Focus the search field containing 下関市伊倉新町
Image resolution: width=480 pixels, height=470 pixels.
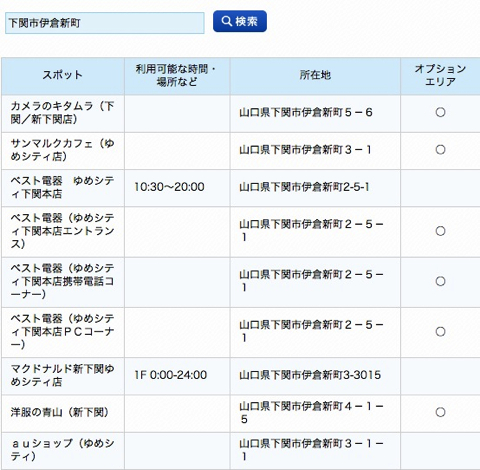click(x=105, y=23)
